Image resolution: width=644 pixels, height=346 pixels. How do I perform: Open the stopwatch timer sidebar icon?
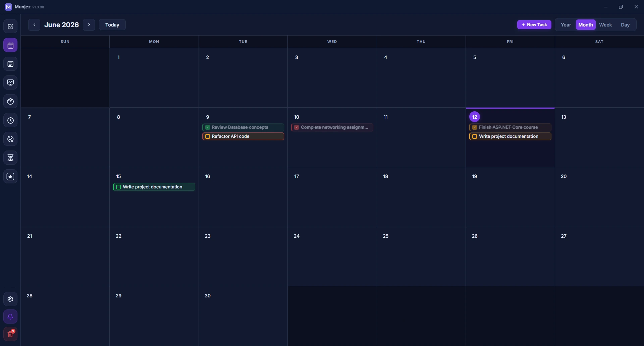[x=10, y=120]
